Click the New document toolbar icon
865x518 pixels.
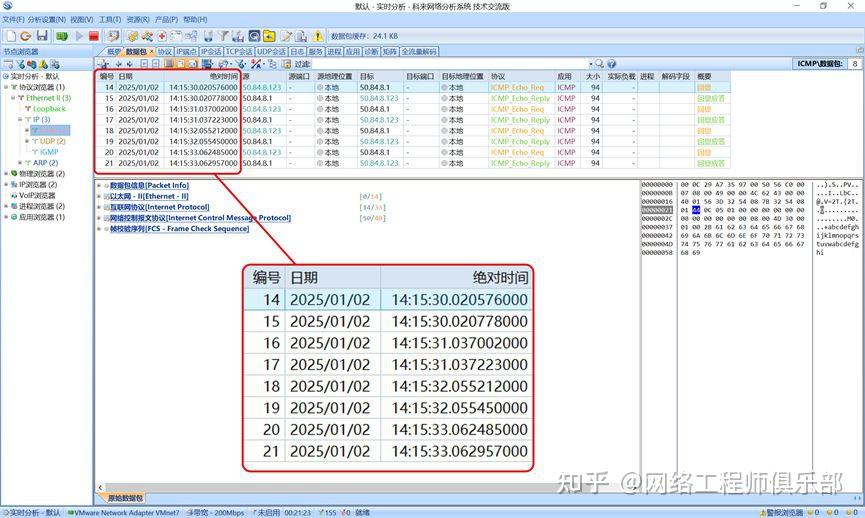10,36
